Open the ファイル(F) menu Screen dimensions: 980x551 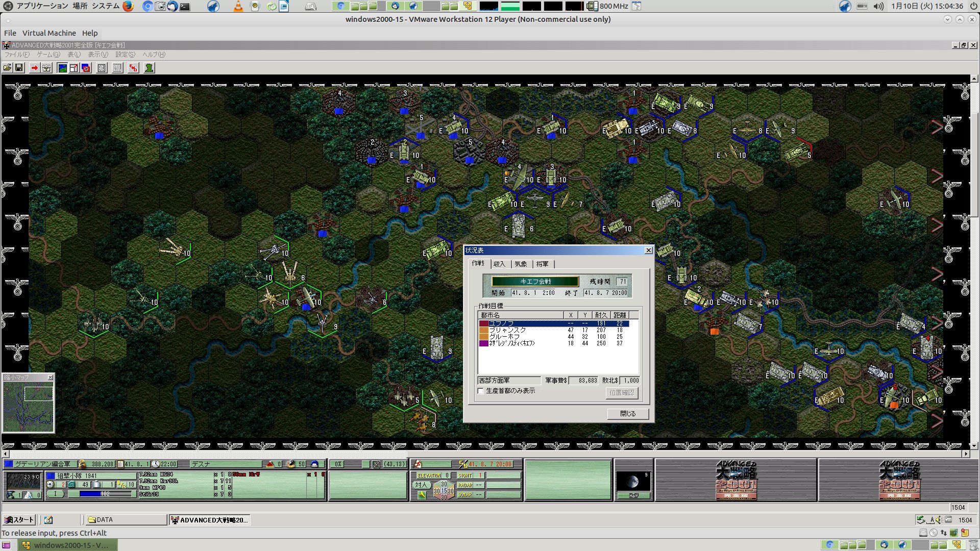pos(17,55)
